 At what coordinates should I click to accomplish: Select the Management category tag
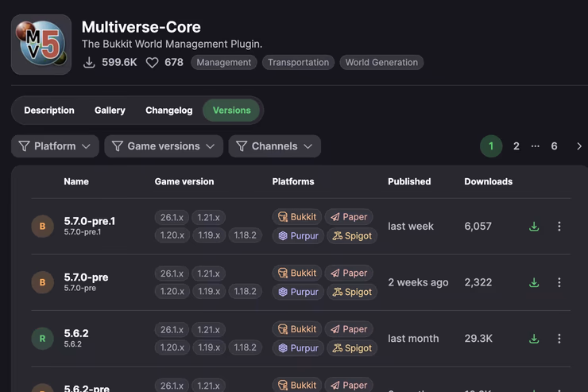coord(224,62)
